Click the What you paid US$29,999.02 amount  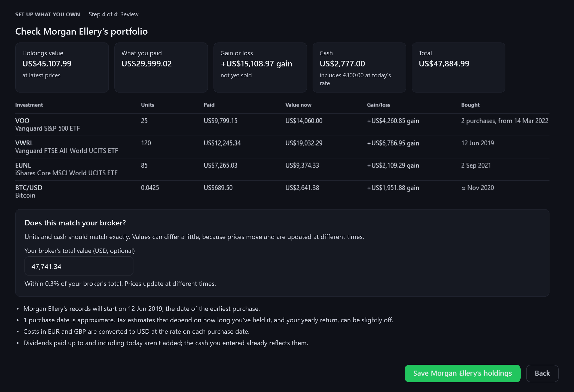[146, 64]
